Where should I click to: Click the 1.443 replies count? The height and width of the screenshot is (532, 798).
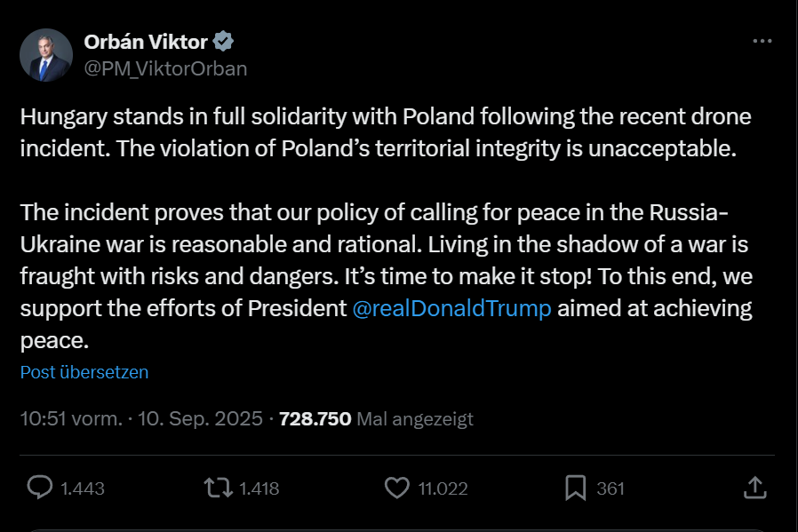click(x=83, y=488)
